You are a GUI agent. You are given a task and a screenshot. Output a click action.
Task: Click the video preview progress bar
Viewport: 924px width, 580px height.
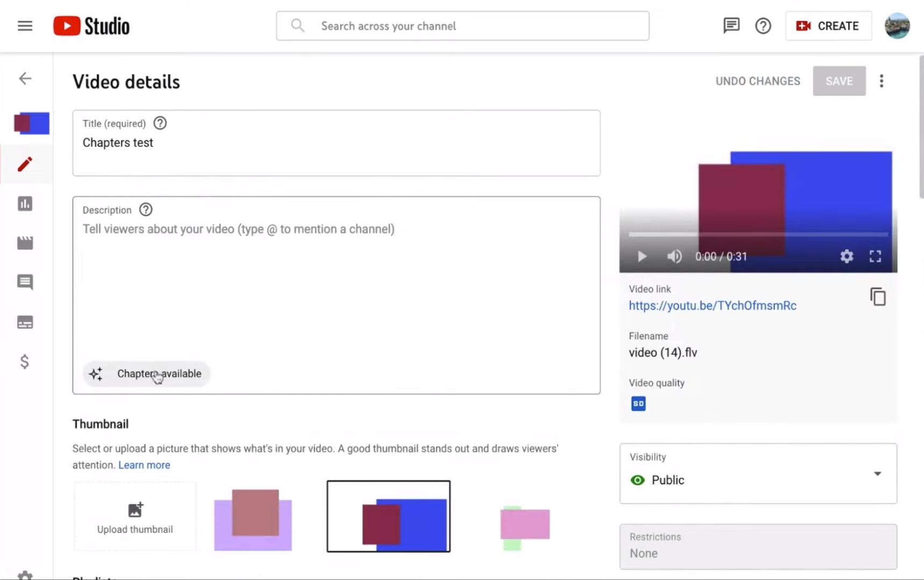tap(758, 234)
